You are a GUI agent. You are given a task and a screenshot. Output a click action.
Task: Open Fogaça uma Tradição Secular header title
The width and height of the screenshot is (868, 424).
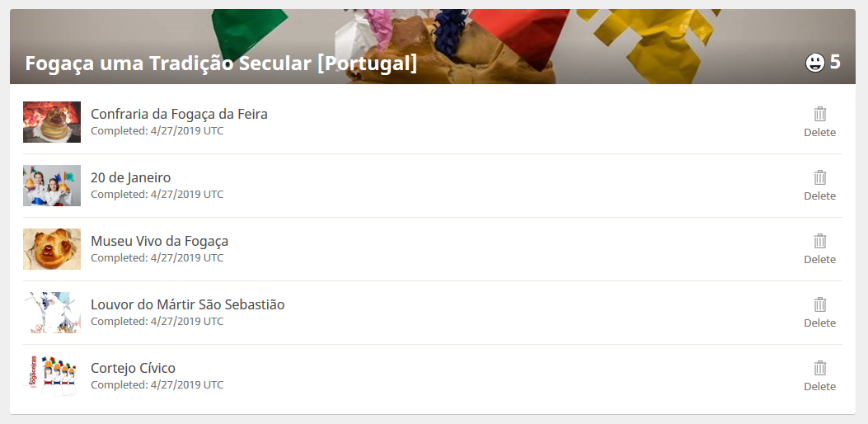[221, 64]
